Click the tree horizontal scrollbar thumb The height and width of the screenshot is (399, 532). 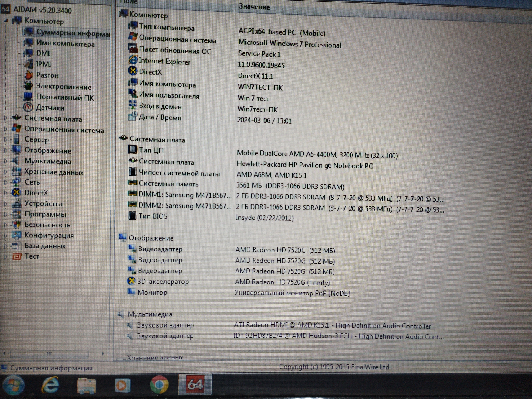click(x=49, y=354)
